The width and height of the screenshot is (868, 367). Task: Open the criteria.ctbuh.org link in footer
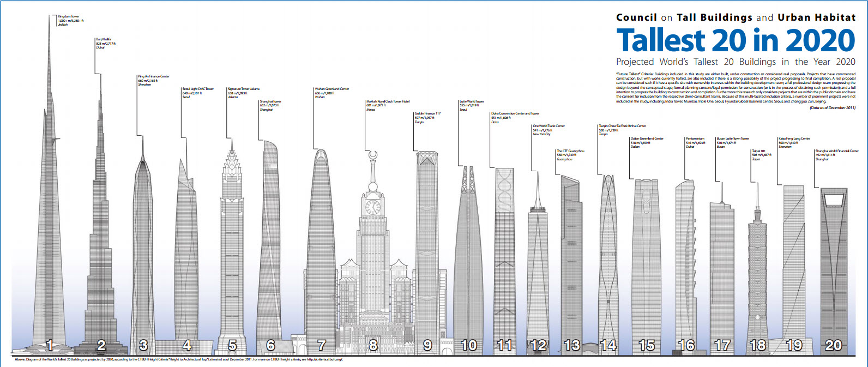[x=324, y=359]
